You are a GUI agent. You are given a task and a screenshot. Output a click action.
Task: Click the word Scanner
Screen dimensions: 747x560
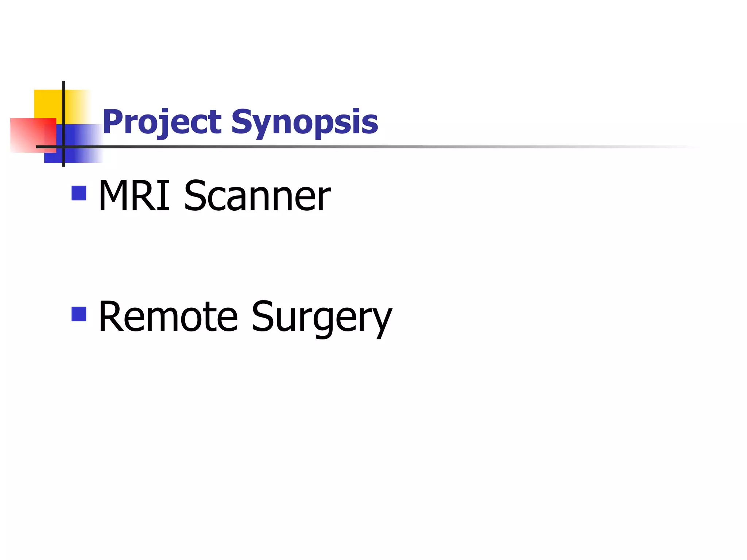coord(257,195)
